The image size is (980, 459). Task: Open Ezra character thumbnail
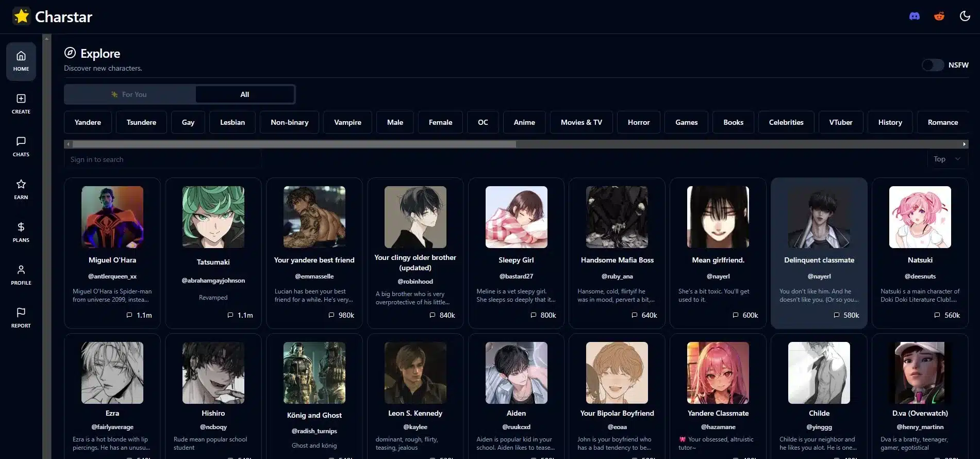click(x=112, y=373)
